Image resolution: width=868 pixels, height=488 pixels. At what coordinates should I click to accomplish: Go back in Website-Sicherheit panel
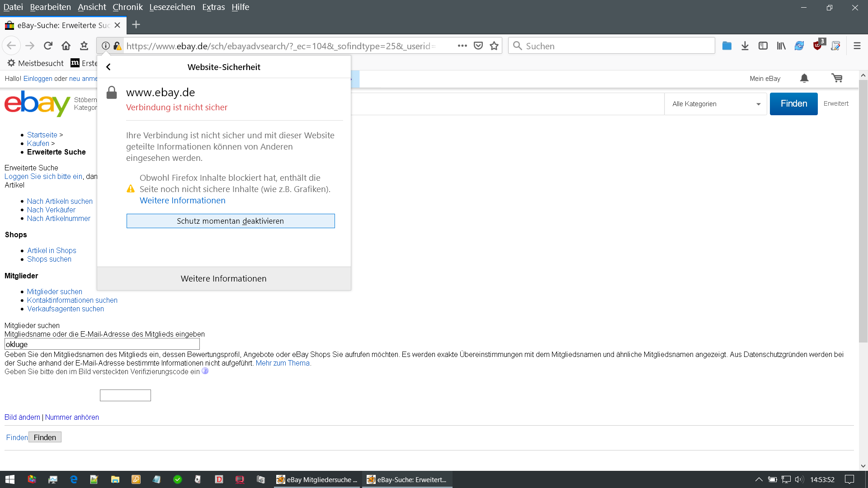(108, 67)
